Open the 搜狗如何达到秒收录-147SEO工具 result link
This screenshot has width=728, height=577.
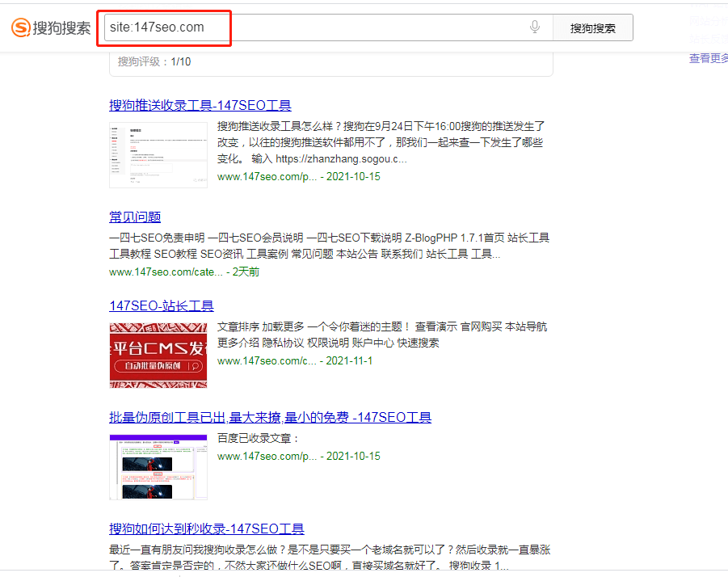[207, 529]
